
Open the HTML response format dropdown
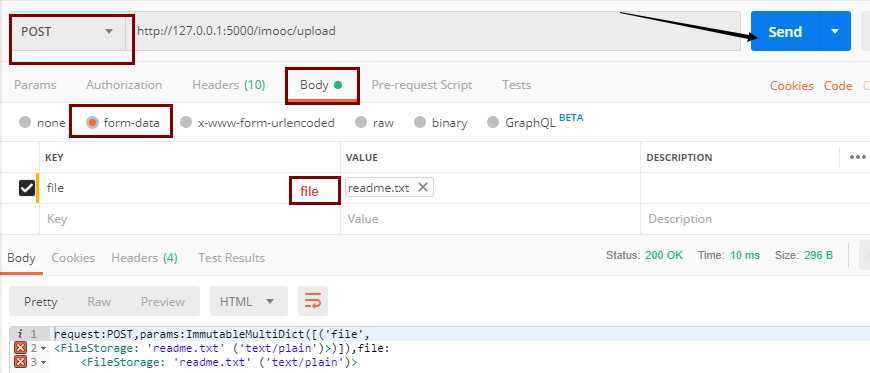pos(249,301)
